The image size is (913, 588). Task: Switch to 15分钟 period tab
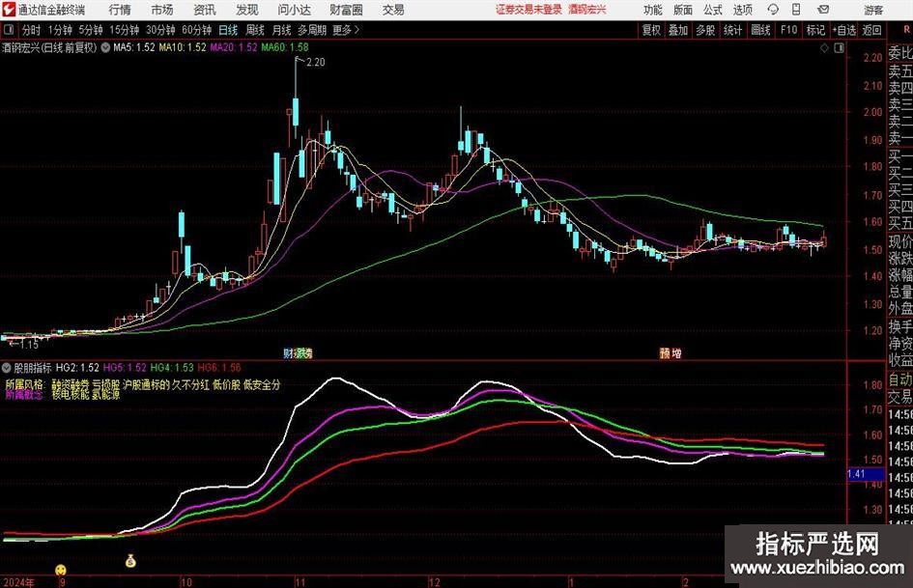(x=125, y=30)
